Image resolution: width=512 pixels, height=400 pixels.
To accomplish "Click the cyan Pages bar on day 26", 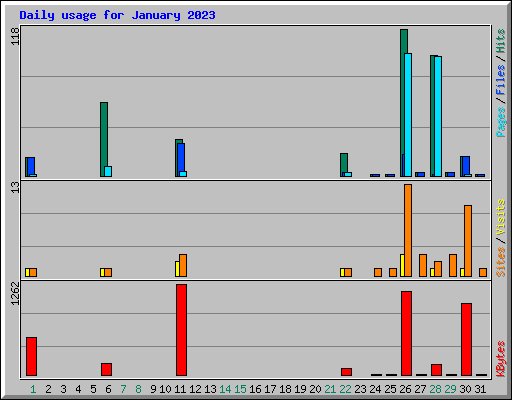I will click(x=408, y=115).
